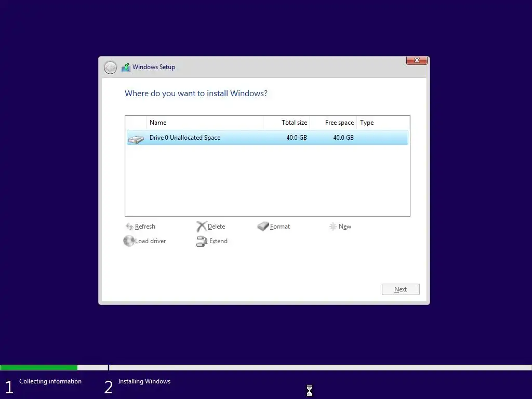Click the Windows Setup title bar icon

(x=126, y=67)
